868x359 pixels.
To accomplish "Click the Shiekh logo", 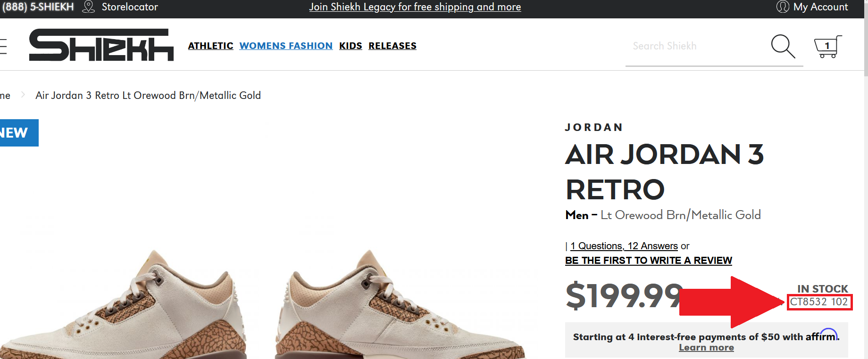I will pos(101,45).
